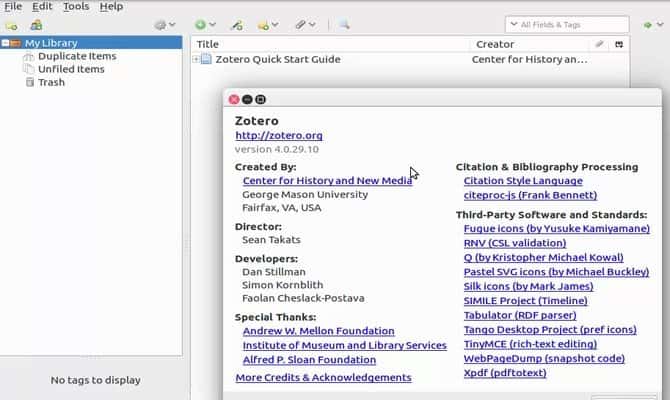Click the Add Attachment paperclip icon
The image size is (670, 400).
click(x=300, y=25)
